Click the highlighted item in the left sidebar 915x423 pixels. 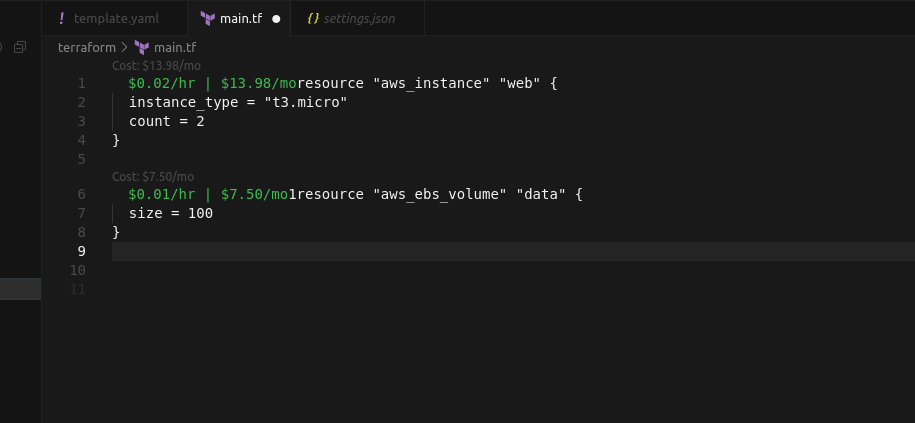(x=20, y=289)
